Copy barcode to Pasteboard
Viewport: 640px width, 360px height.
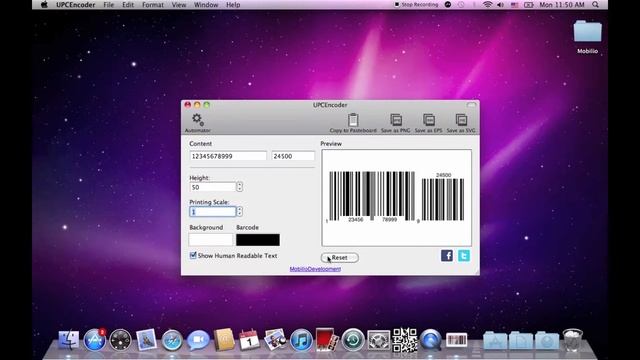353,122
